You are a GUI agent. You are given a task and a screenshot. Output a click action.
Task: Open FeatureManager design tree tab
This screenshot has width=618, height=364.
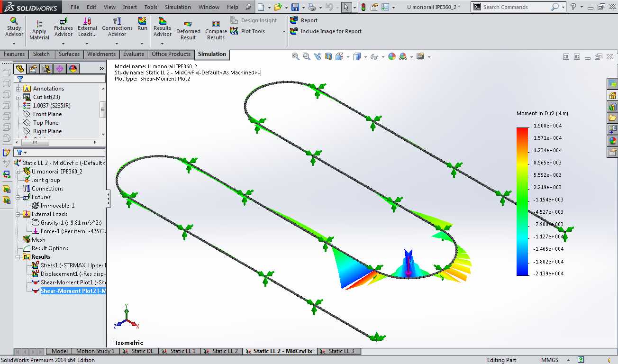(x=20, y=69)
